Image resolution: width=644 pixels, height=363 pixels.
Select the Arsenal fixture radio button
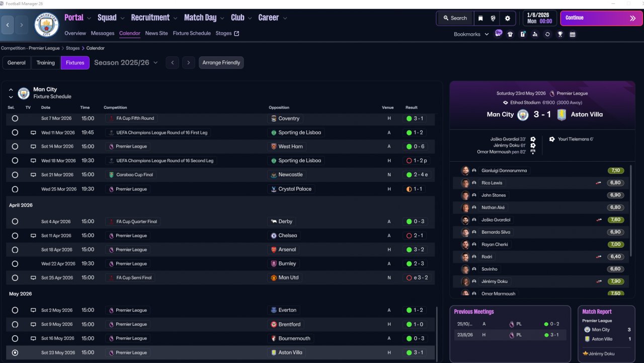15,250
